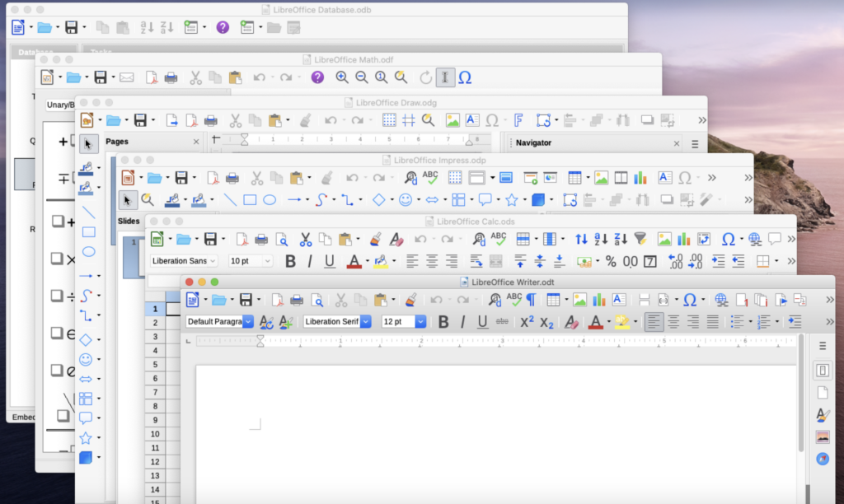The width and height of the screenshot is (844, 504).
Task: Open Liberation Serif font name dropdown
Action: click(366, 322)
